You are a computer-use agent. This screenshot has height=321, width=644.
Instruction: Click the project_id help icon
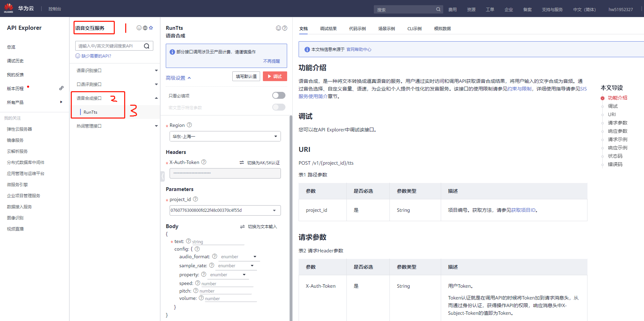pyautogui.click(x=196, y=199)
